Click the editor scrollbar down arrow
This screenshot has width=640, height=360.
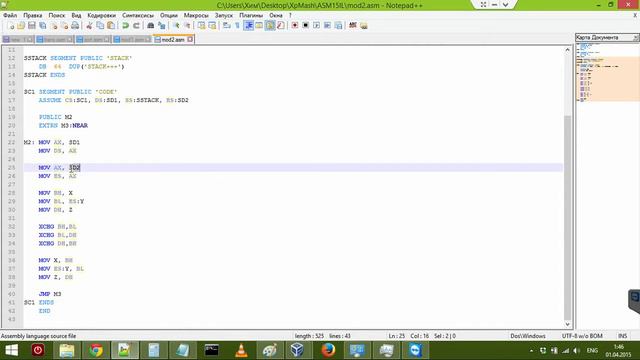click(567, 324)
